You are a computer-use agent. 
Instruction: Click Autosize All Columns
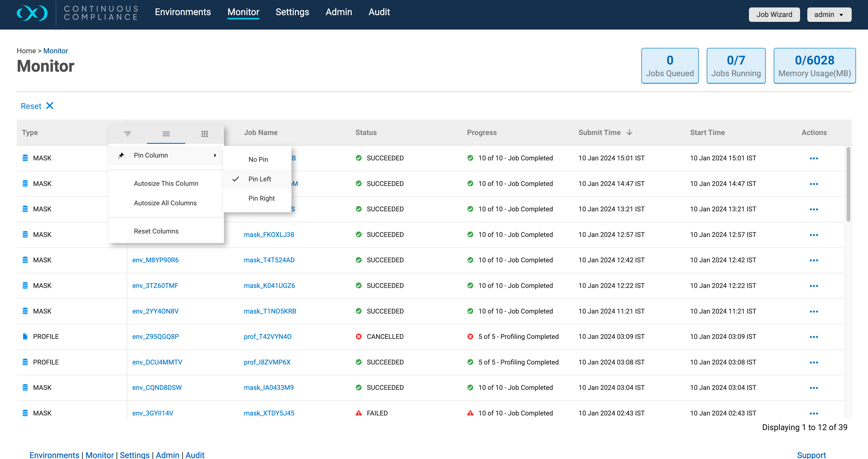(x=165, y=203)
